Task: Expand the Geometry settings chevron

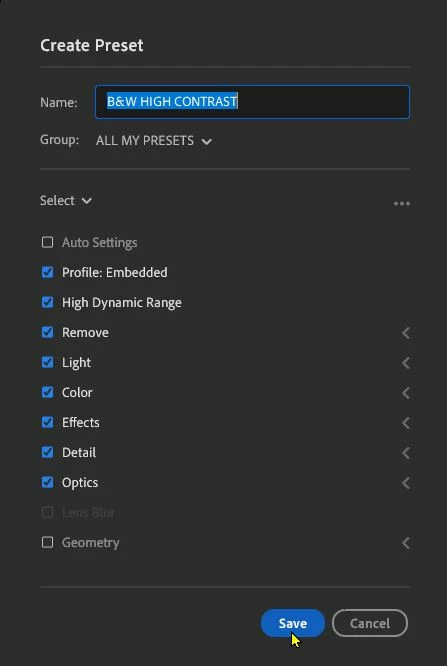Action: click(406, 543)
